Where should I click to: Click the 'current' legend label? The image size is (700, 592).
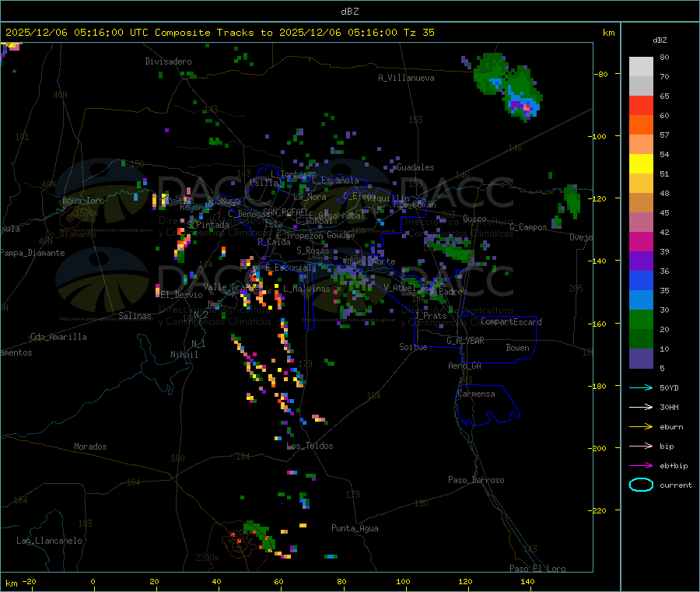coord(676,485)
